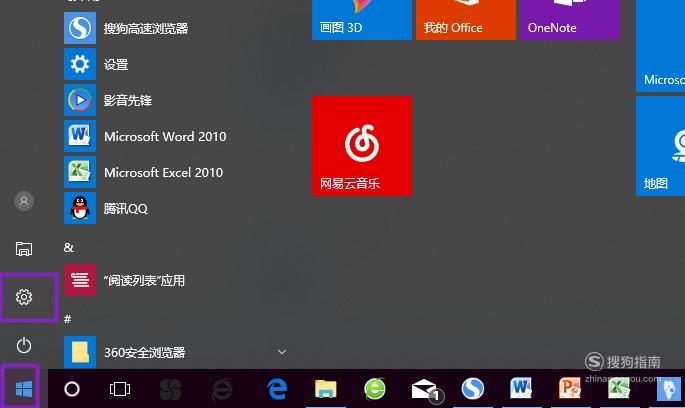
Task: Open the 画图 3D tile
Action: click(362, 20)
